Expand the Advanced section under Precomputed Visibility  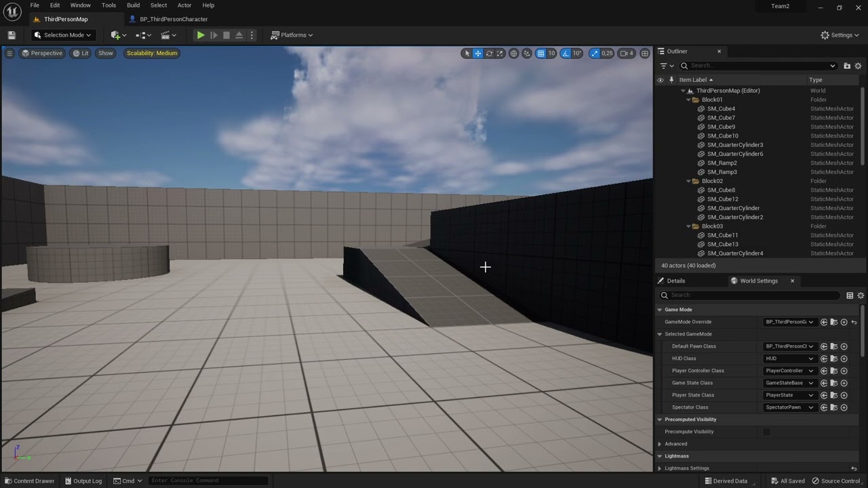[660, 444]
